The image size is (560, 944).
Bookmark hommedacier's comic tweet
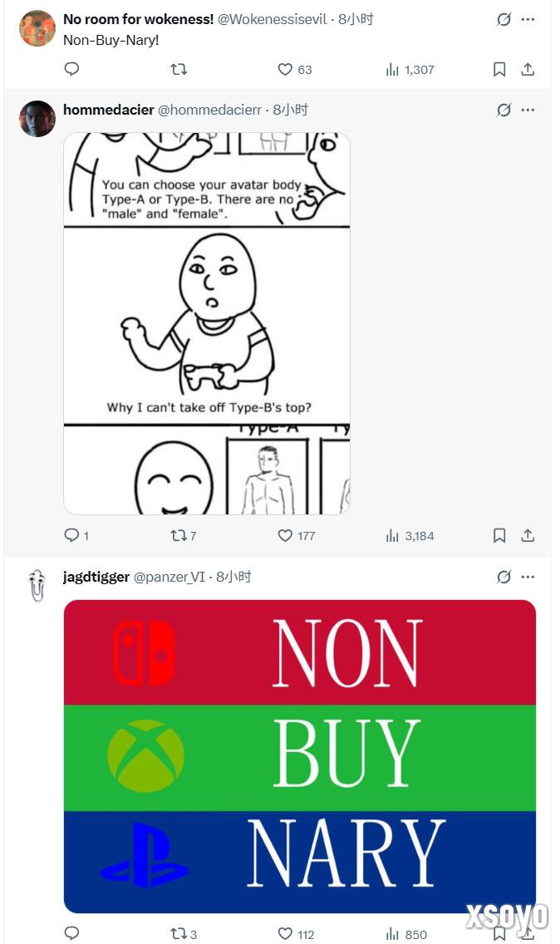[x=499, y=535]
